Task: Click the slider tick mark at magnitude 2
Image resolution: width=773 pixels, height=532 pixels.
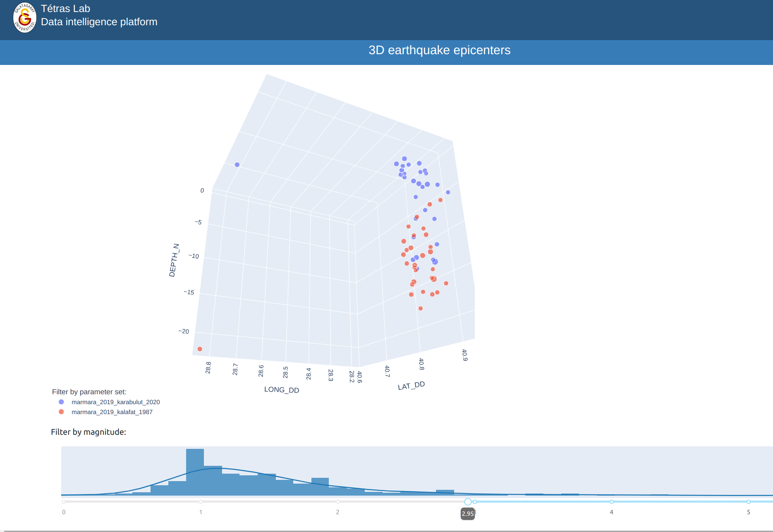Action: coord(338,502)
